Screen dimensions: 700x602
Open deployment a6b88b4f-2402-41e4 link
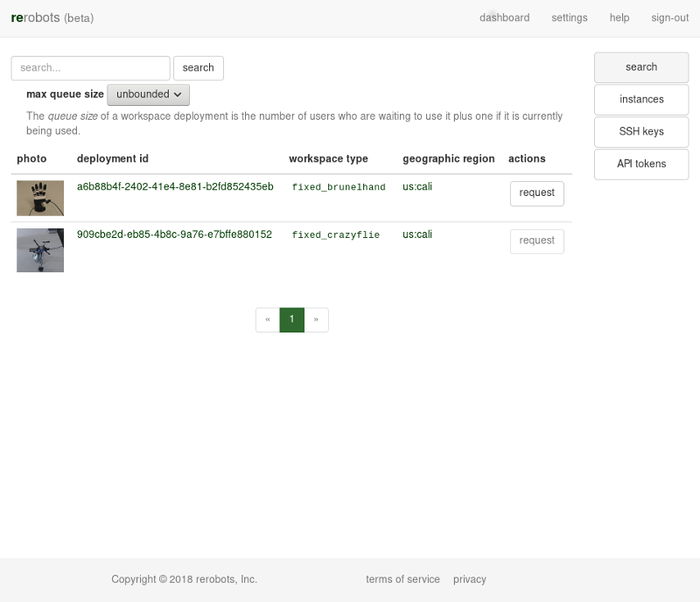click(175, 186)
